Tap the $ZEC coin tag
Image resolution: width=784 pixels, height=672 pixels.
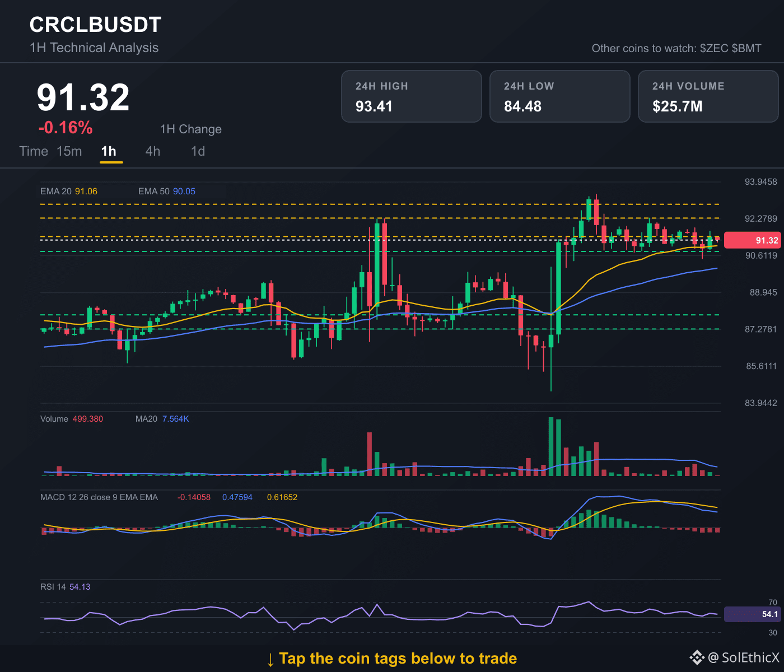click(714, 48)
